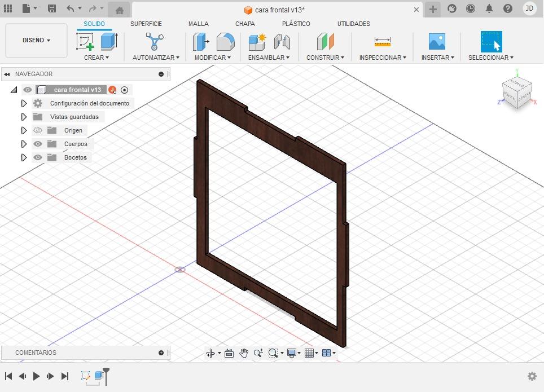
Task: Open the JD user profile
Action: click(529, 8)
